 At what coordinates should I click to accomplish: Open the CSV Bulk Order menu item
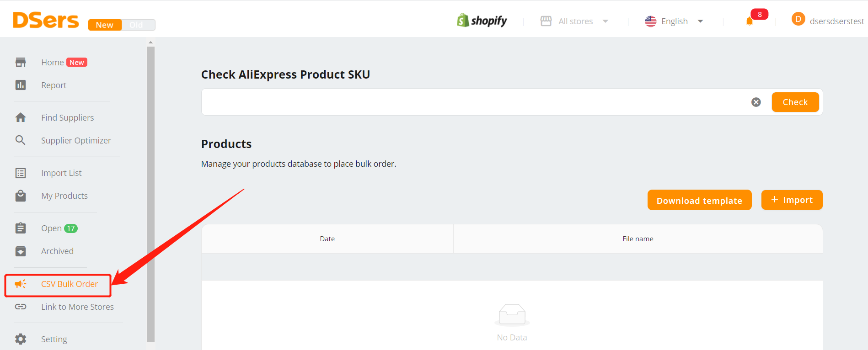(x=58, y=284)
